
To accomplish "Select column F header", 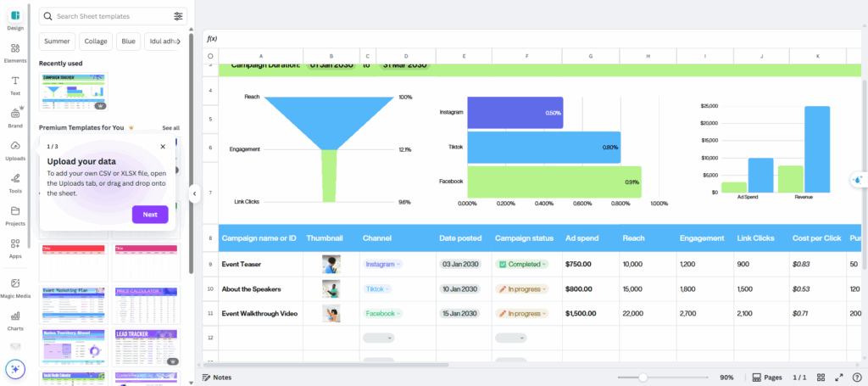I will point(526,56).
